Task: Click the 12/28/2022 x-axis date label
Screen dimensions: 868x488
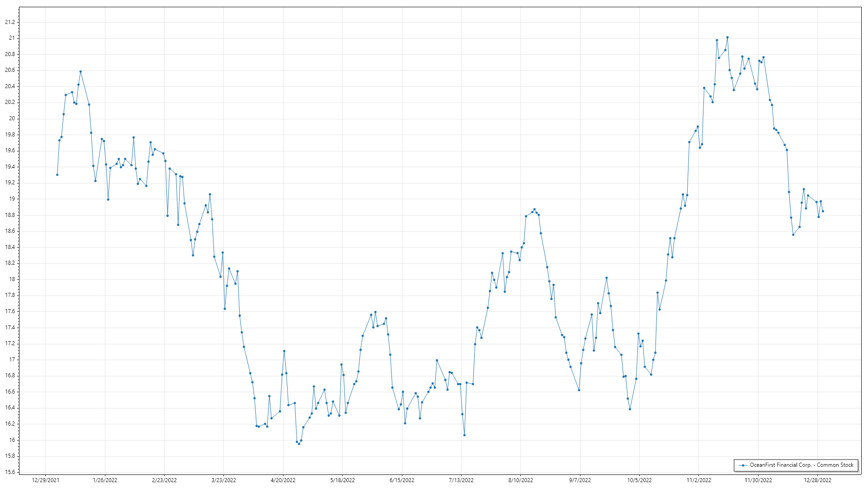Action: click(817, 480)
